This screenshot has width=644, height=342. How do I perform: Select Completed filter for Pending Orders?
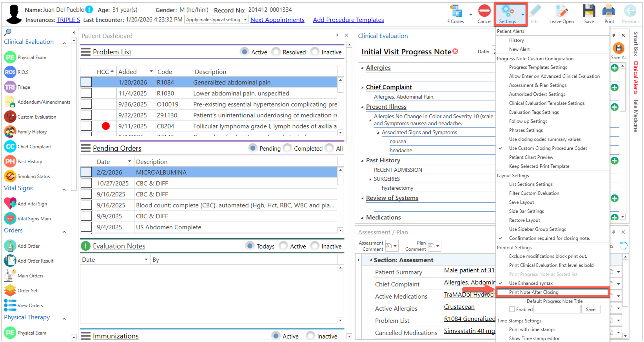click(x=287, y=148)
